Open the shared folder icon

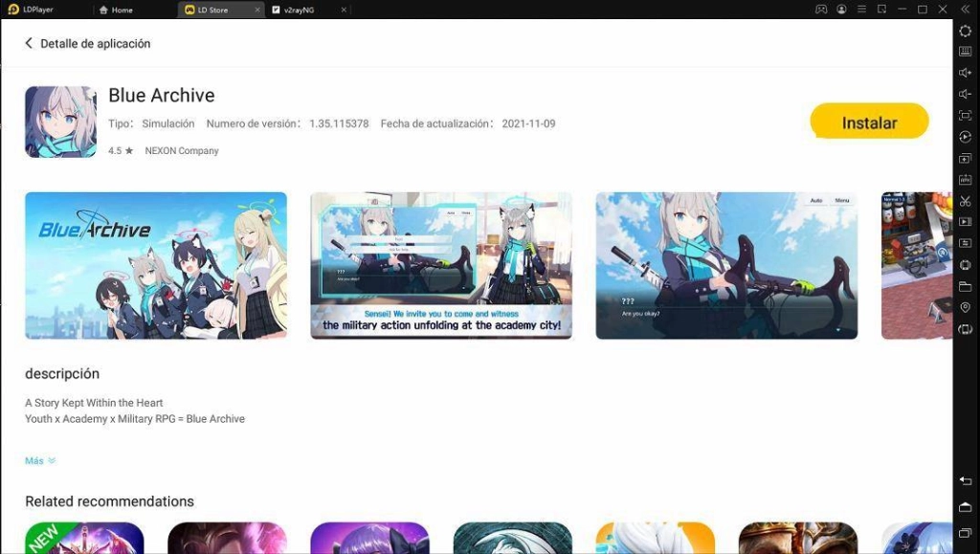click(965, 287)
